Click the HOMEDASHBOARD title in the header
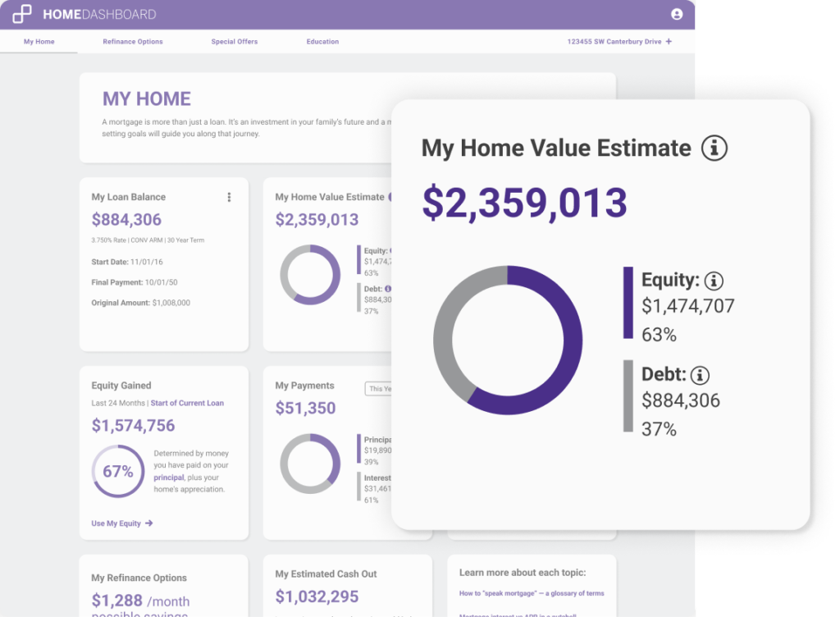This screenshot has width=840, height=617. (x=99, y=15)
